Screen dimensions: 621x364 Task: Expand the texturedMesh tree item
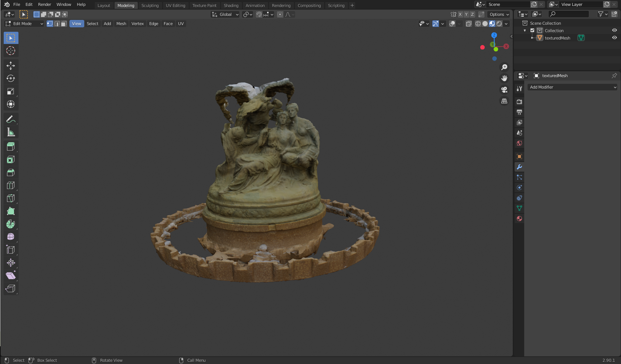point(532,38)
